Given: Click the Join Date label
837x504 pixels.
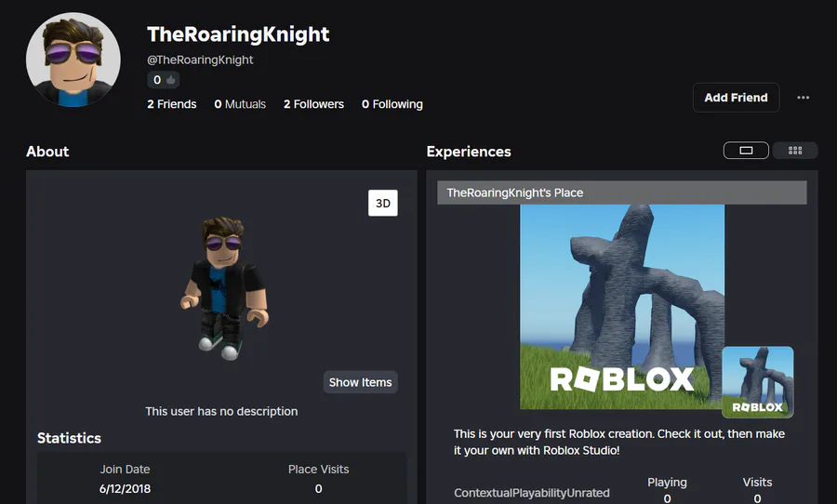Looking at the screenshot, I should click(125, 470).
